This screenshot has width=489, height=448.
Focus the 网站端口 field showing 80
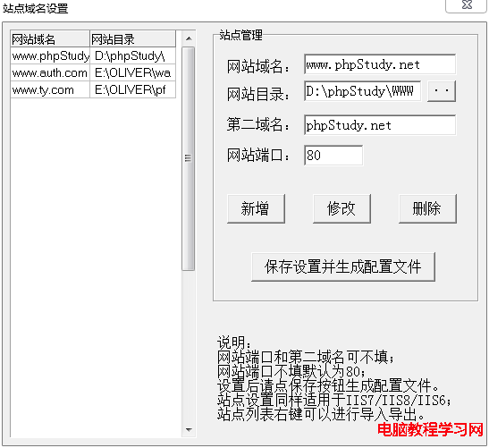tap(333, 155)
